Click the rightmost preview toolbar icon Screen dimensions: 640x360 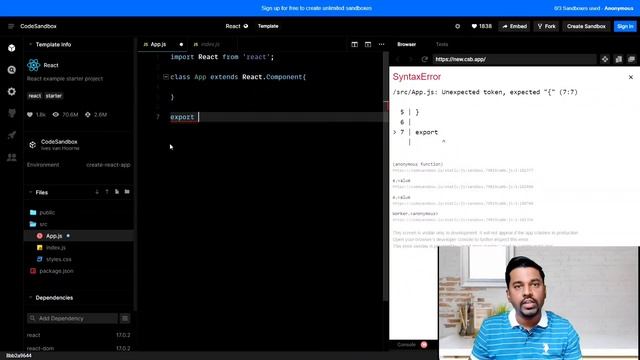pyautogui.click(x=631, y=59)
